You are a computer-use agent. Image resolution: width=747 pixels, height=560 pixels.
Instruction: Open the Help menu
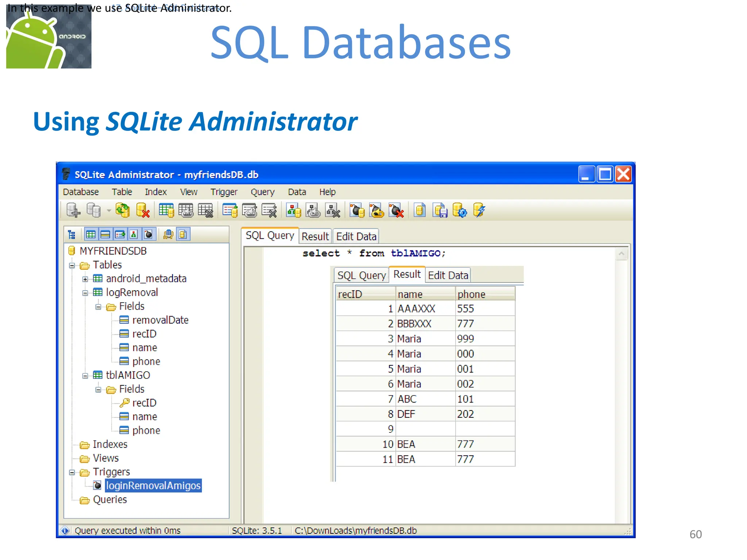click(327, 192)
